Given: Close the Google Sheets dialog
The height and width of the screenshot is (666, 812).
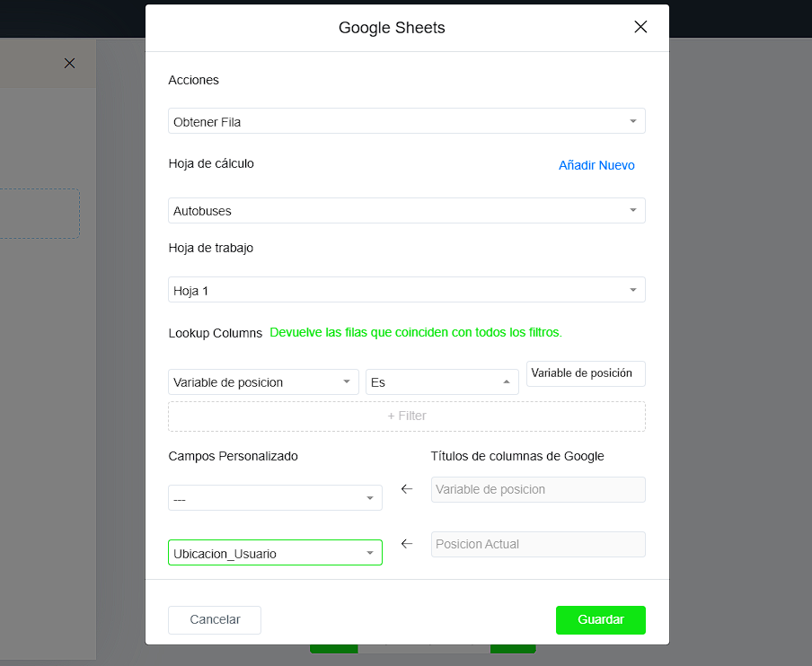Looking at the screenshot, I should (640, 27).
